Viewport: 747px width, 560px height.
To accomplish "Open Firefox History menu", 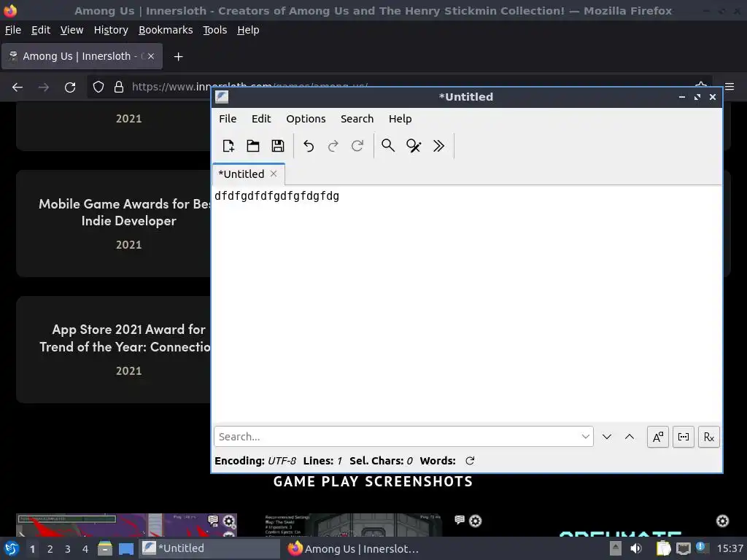I will tap(111, 30).
